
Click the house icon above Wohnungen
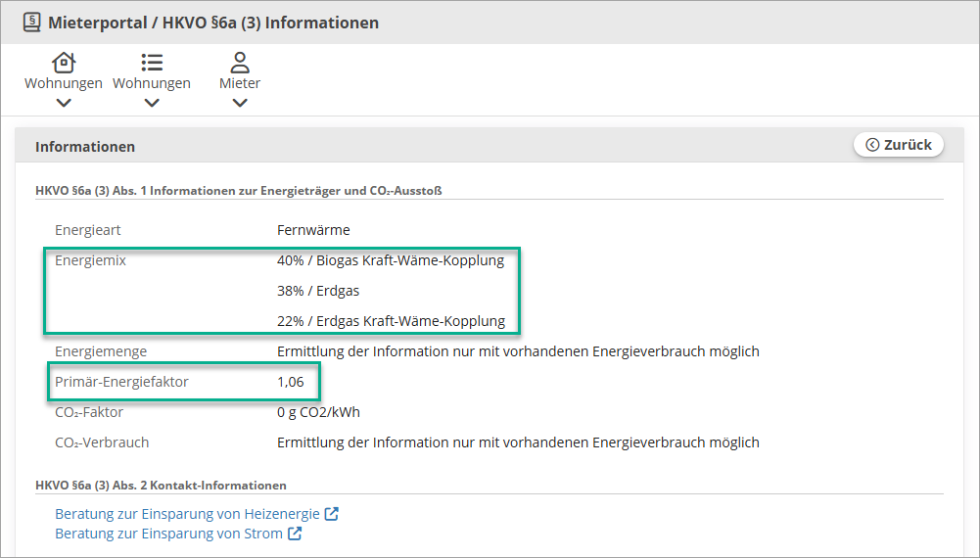pos(64,63)
